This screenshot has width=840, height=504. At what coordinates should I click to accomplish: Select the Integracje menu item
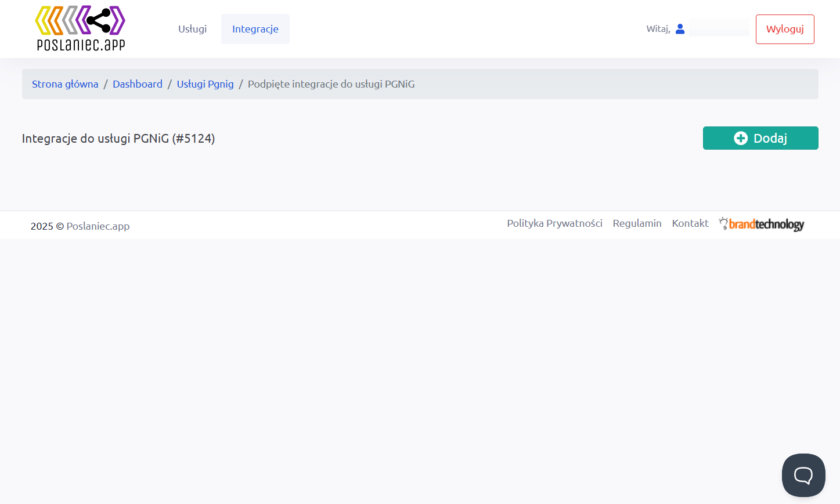pyautogui.click(x=255, y=29)
